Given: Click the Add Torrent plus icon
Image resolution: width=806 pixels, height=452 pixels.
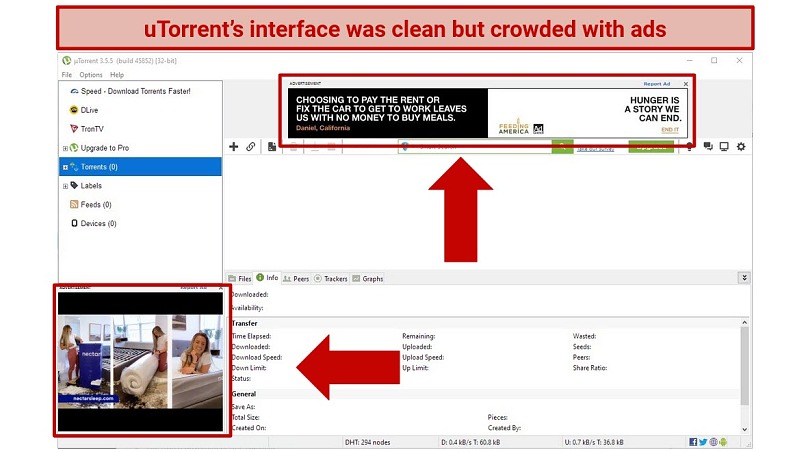Looking at the screenshot, I should coord(233,147).
